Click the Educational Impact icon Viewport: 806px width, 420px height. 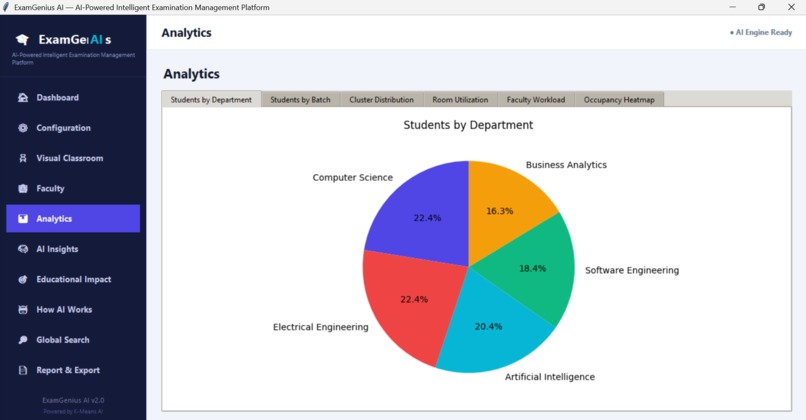[x=23, y=279]
